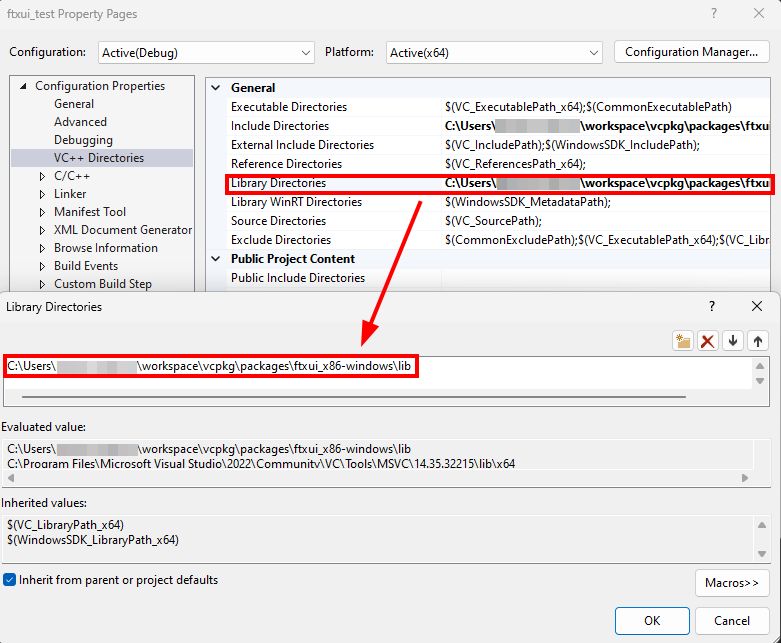
Task: Collapse the General property group
Action: click(x=216, y=88)
